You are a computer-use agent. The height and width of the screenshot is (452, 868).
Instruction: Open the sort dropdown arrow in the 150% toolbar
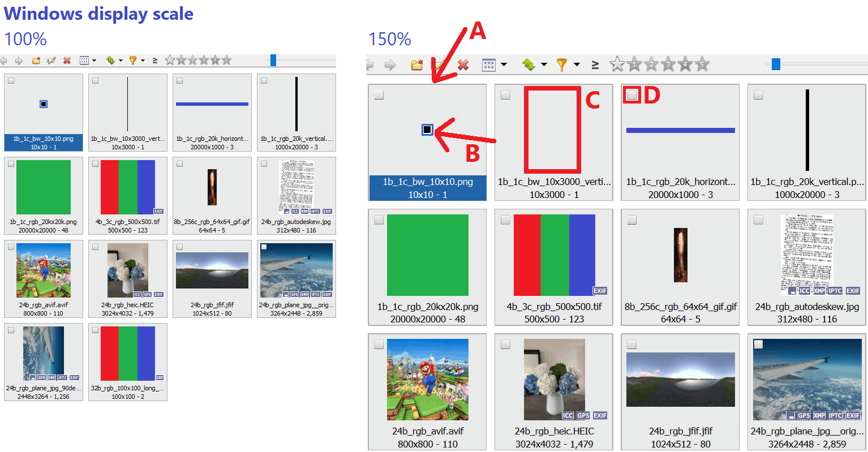[544, 65]
